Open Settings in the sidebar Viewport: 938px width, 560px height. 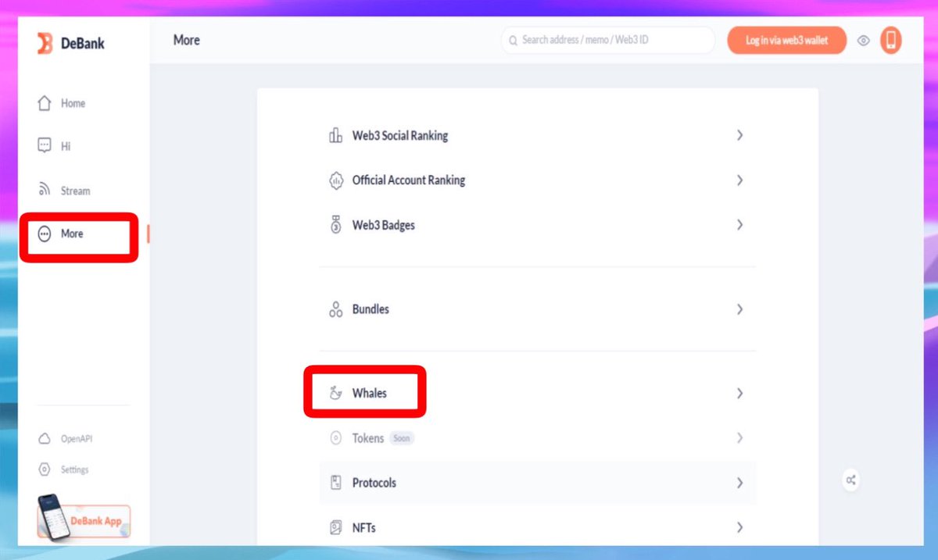pyautogui.click(x=63, y=469)
